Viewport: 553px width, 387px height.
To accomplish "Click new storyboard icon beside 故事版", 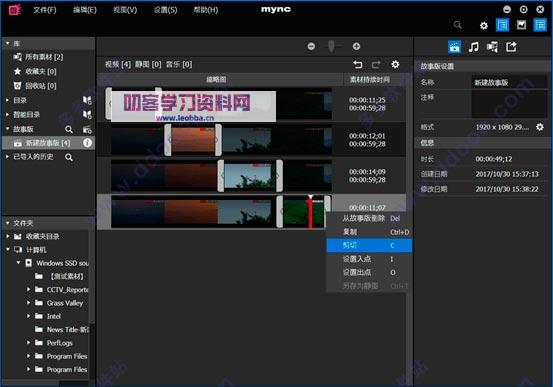I will pos(87,129).
